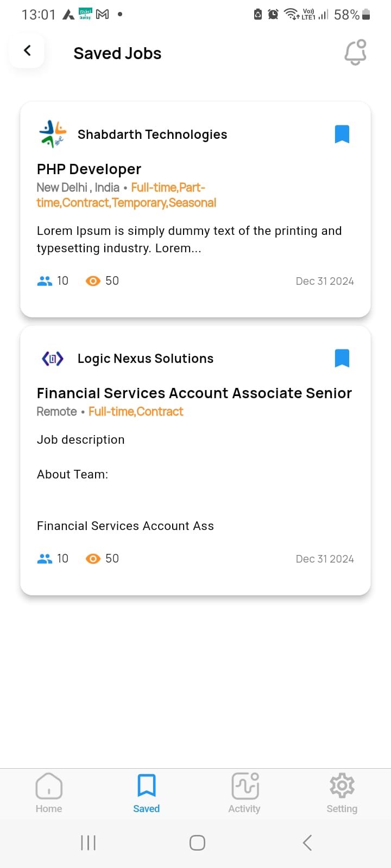The image size is (391, 868).
Task: Open notifications via the bell icon
Action: click(355, 53)
